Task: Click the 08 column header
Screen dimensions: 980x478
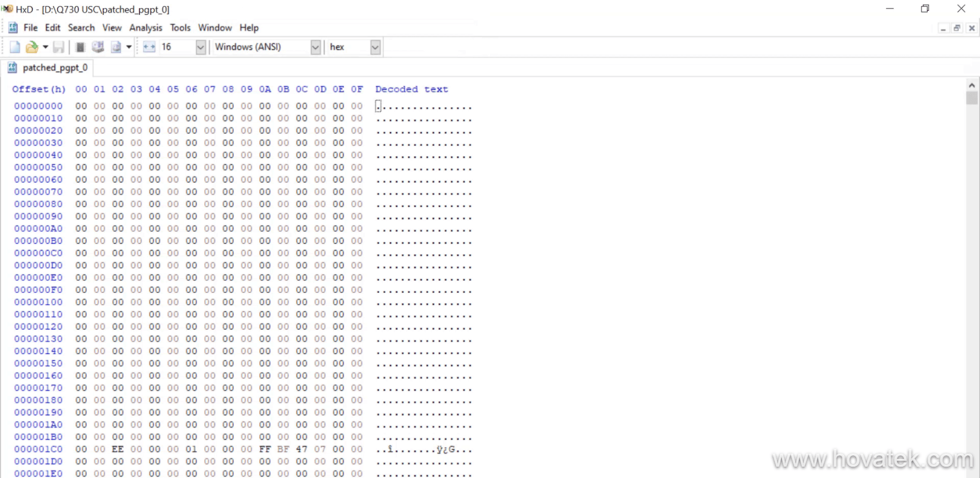Action: (x=228, y=89)
